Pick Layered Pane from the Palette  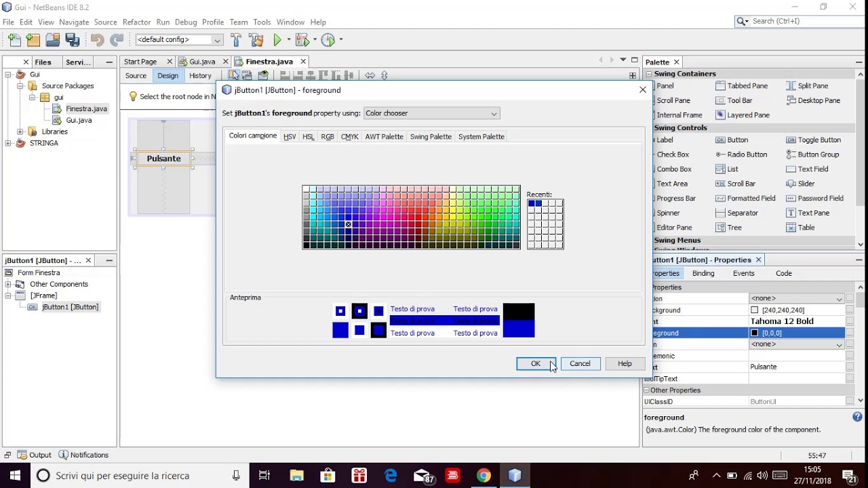pyautogui.click(x=743, y=115)
